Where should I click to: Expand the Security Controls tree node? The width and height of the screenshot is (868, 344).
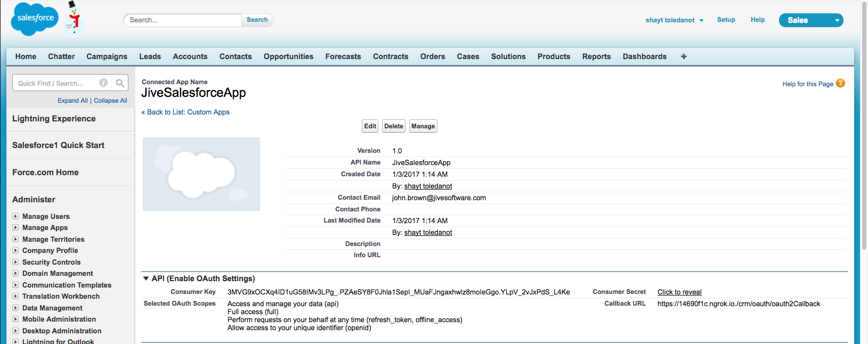pyautogui.click(x=15, y=262)
